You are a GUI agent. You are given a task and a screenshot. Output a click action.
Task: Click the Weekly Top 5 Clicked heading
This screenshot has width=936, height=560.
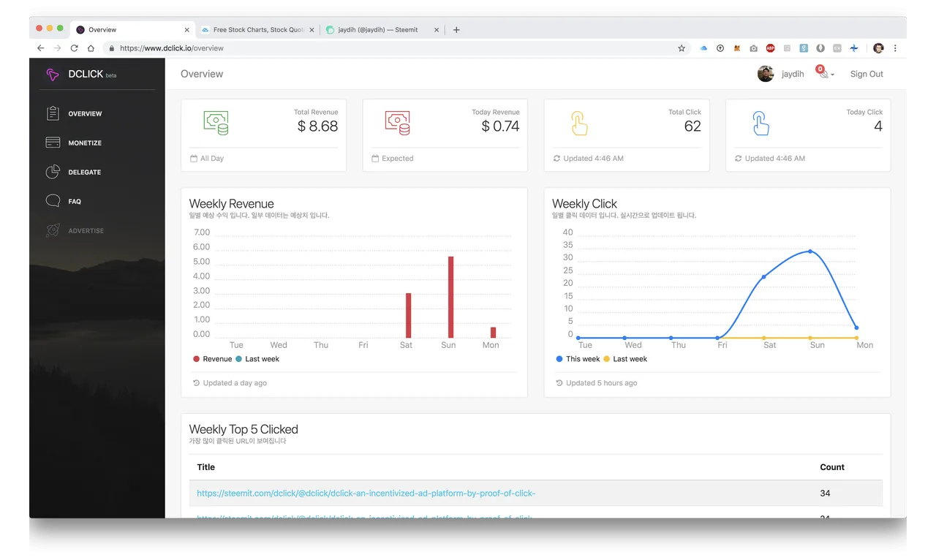tap(244, 429)
